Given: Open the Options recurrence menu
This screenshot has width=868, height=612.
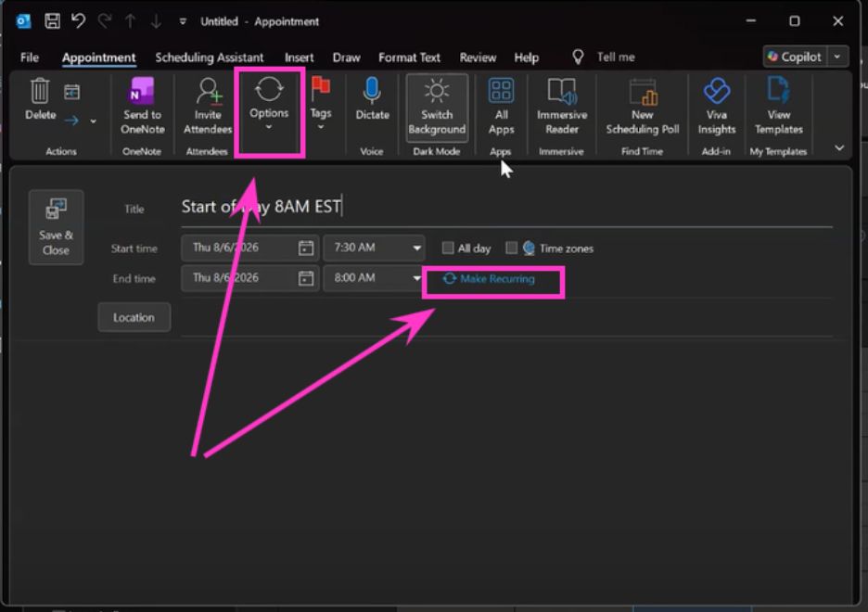Looking at the screenshot, I should coord(269,105).
